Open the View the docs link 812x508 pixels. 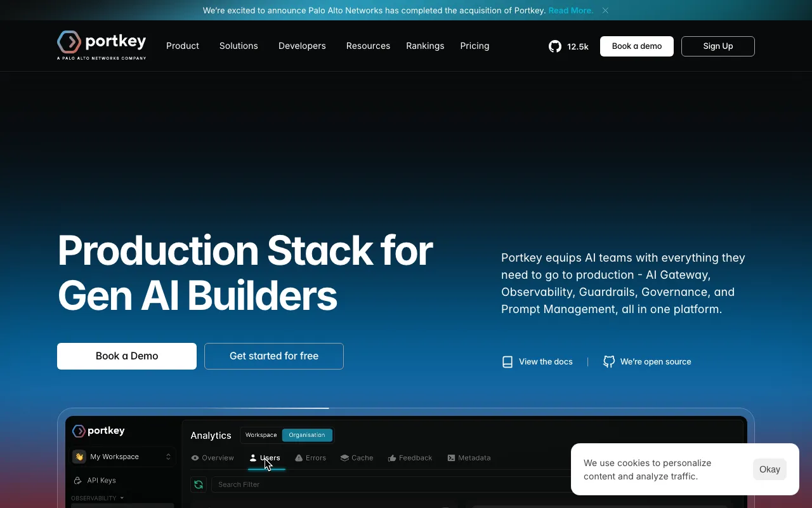pos(537,361)
